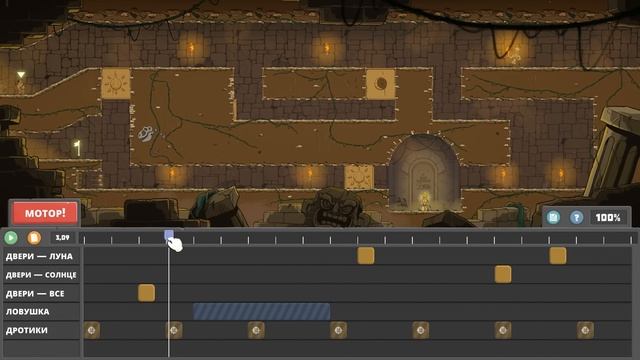Click the moon door block in level

(x=381, y=84)
